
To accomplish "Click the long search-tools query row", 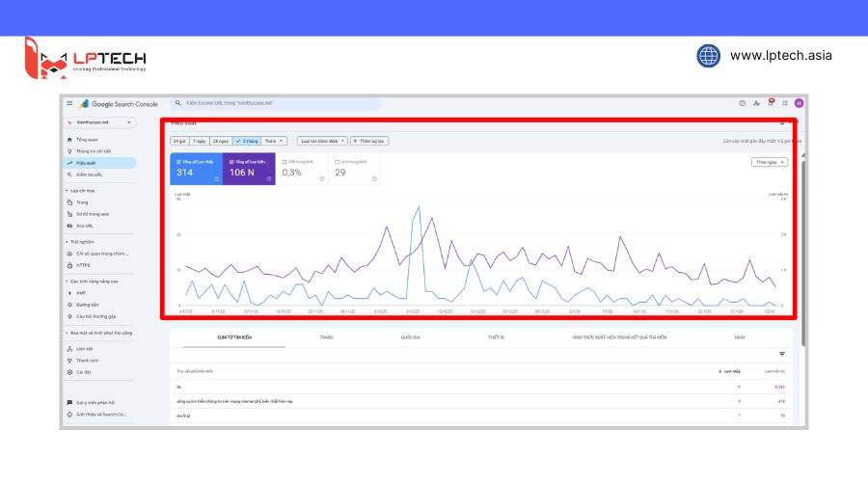I will (481, 401).
